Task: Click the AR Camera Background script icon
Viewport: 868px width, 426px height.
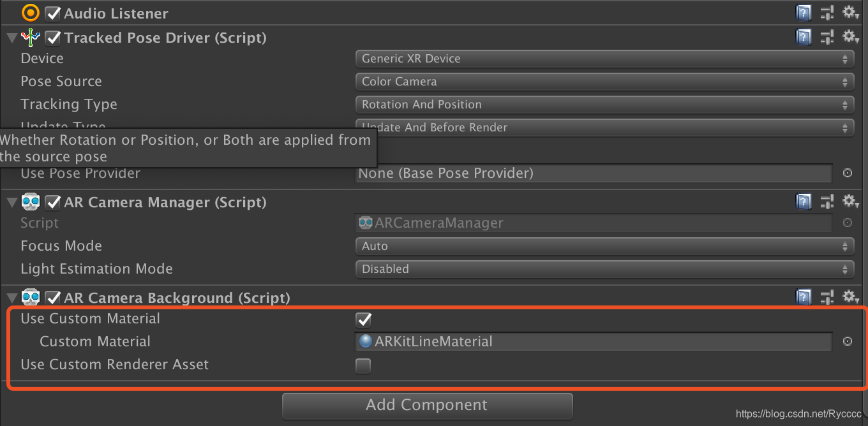Action: [31, 298]
